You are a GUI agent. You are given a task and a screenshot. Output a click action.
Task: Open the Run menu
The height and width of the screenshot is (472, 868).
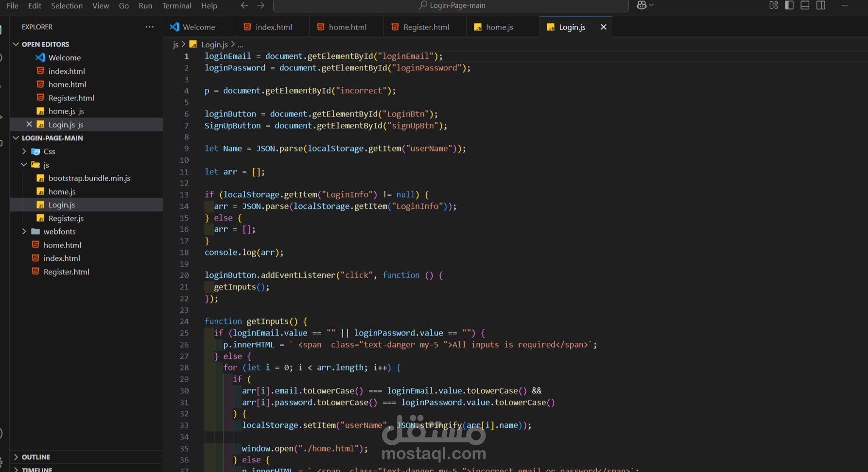pos(145,6)
